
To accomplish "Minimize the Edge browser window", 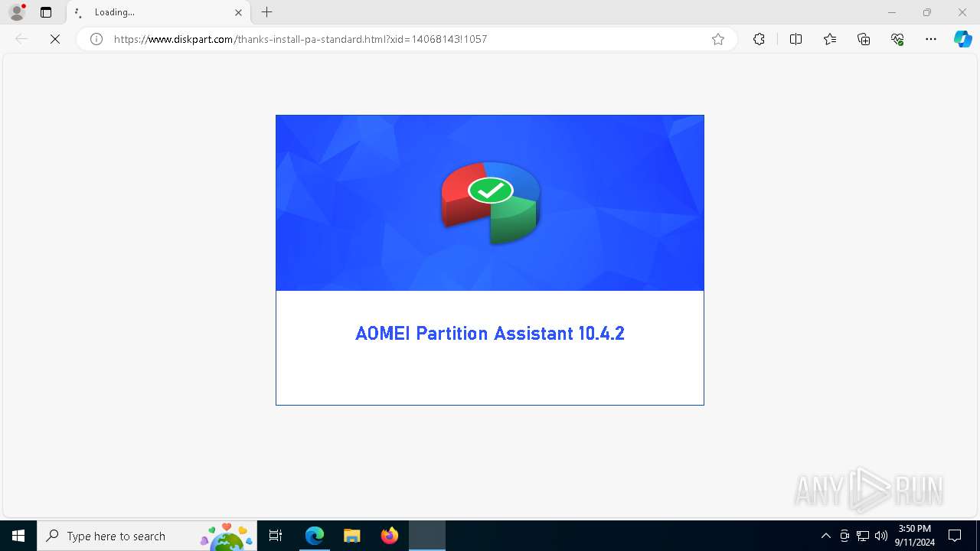I will pyautogui.click(x=891, y=12).
